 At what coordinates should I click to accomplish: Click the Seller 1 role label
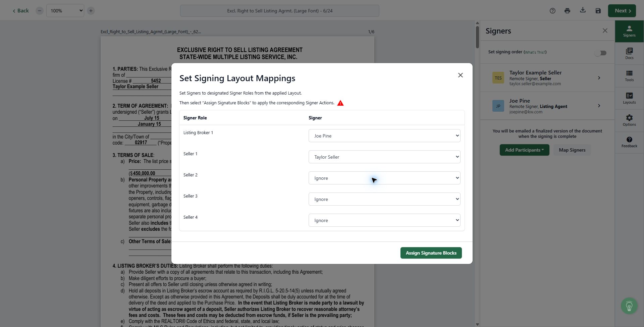(x=191, y=154)
